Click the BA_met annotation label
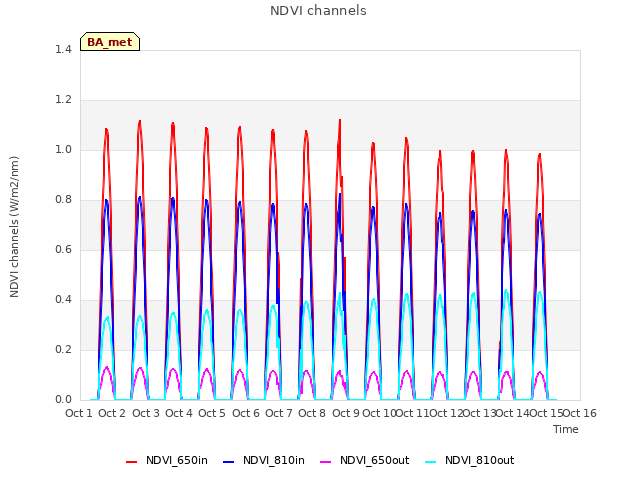 click(110, 42)
